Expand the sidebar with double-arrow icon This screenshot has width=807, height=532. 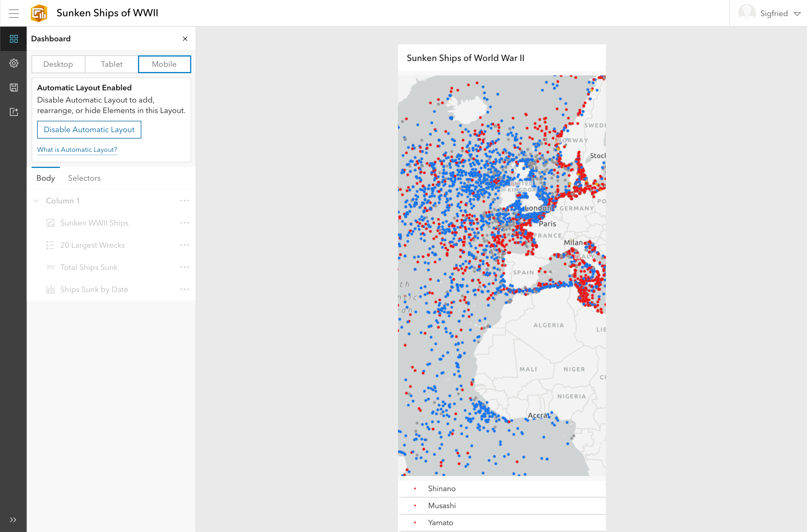pyautogui.click(x=13, y=519)
